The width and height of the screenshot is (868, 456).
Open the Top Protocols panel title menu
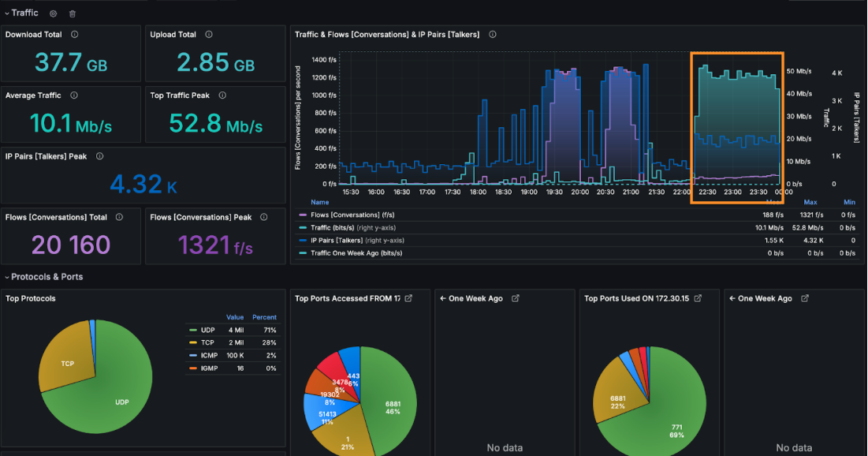tap(30, 298)
